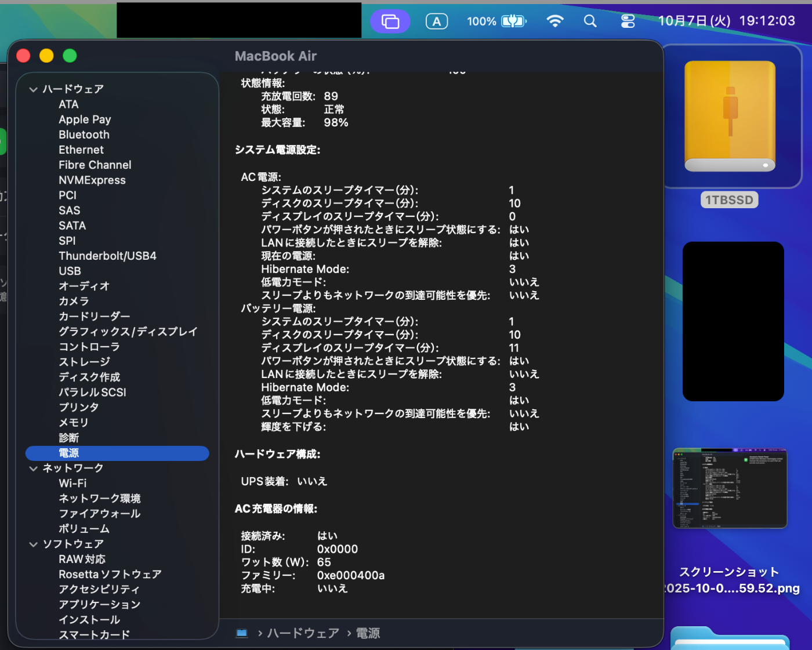Select ボリューム in the sidebar
Viewport: 812px width, 650px height.
coord(84,529)
